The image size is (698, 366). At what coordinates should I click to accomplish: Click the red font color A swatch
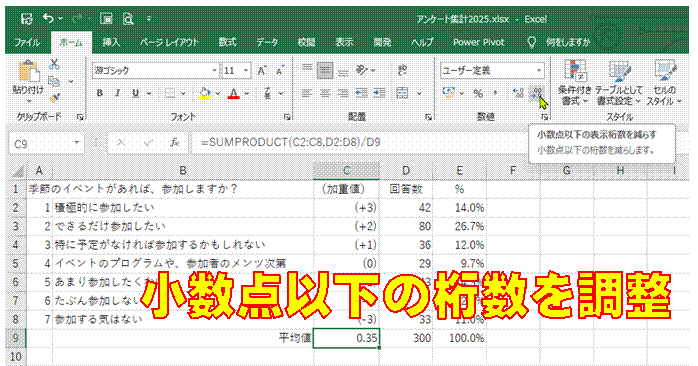click(x=233, y=93)
